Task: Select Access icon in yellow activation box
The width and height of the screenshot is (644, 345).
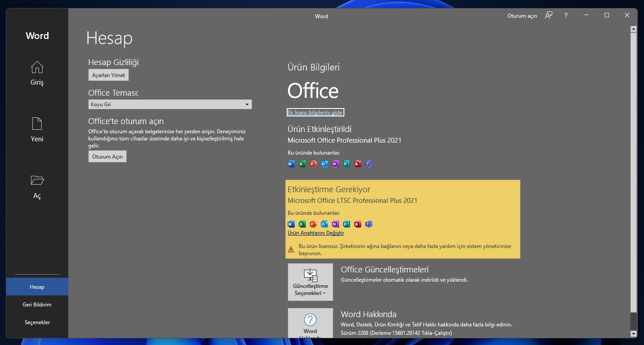Action: (358, 224)
